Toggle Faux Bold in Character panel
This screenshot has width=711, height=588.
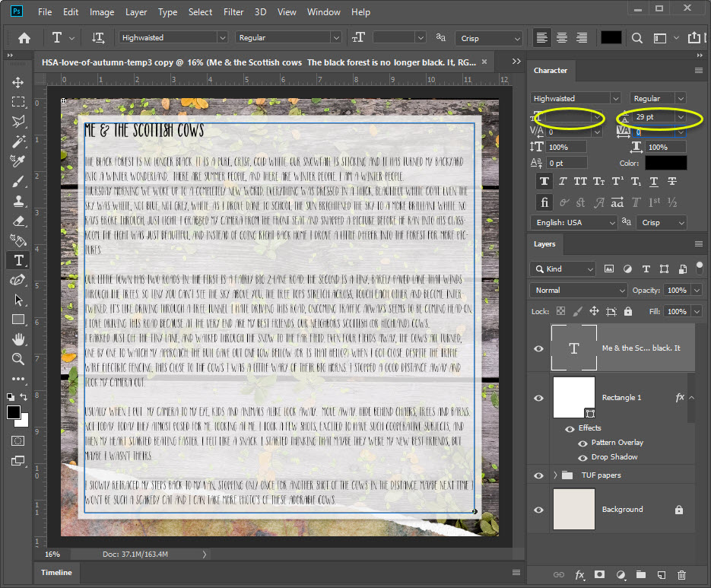point(544,182)
